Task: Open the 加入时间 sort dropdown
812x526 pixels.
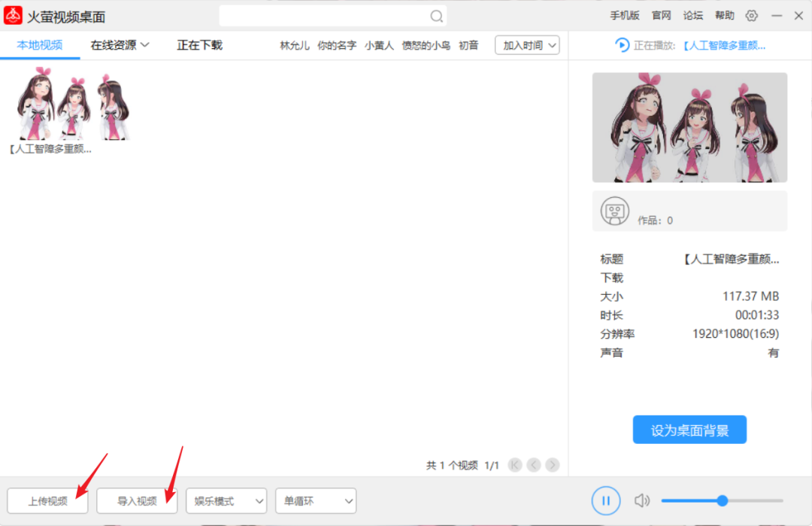Action: 527,45
